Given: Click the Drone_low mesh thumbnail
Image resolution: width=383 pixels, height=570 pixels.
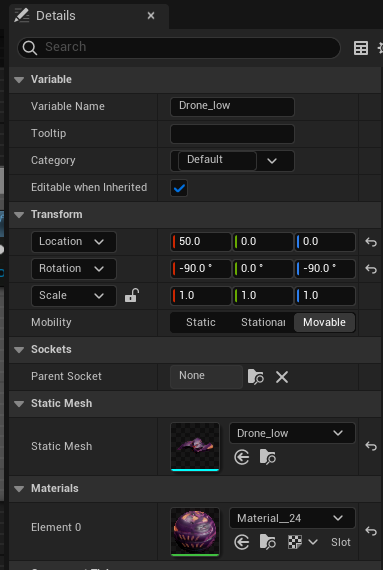Looking at the screenshot, I should coord(195,446).
